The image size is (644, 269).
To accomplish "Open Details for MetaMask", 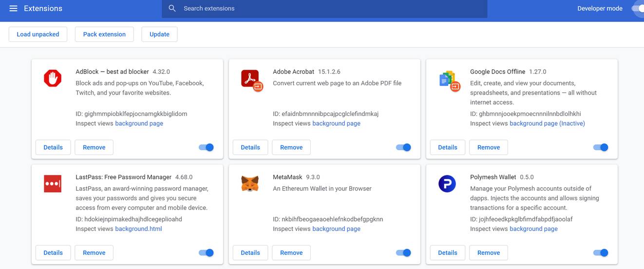I will coord(250,252).
